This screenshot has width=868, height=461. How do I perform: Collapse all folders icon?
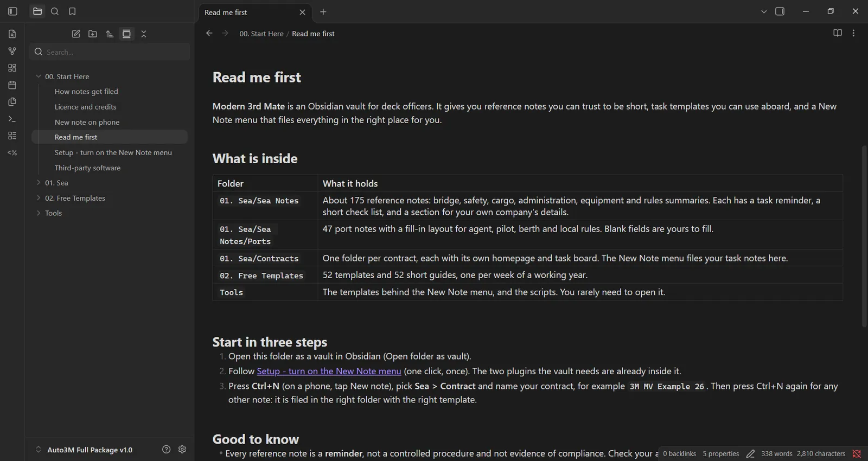point(144,34)
